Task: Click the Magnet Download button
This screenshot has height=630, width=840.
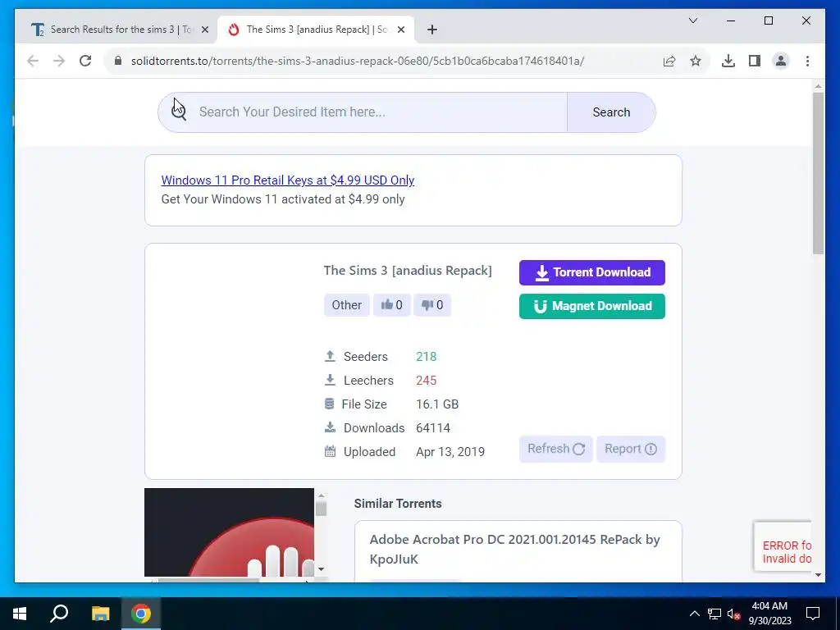Action: [592, 306]
